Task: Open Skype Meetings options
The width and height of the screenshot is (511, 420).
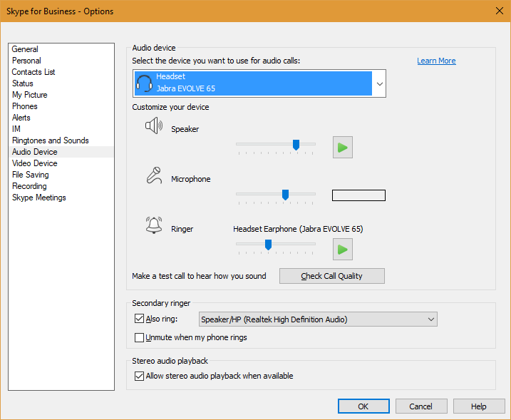Action: click(x=61, y=198)
